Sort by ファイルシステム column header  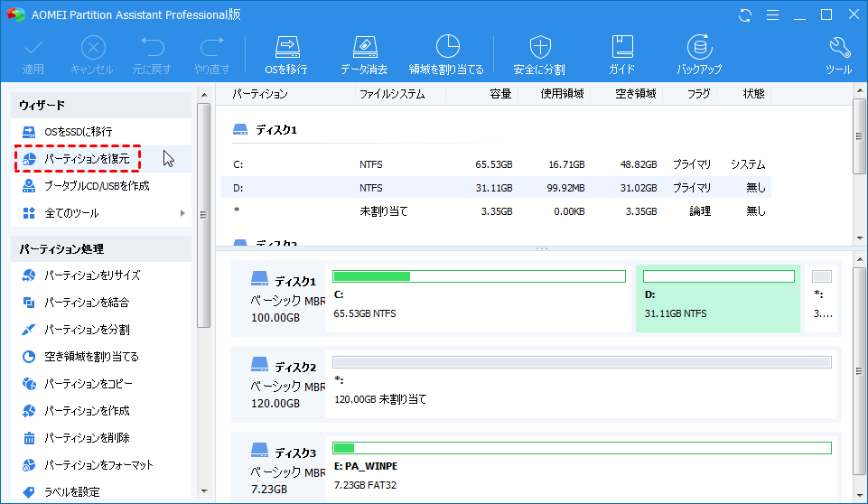[x=392, y=94]
